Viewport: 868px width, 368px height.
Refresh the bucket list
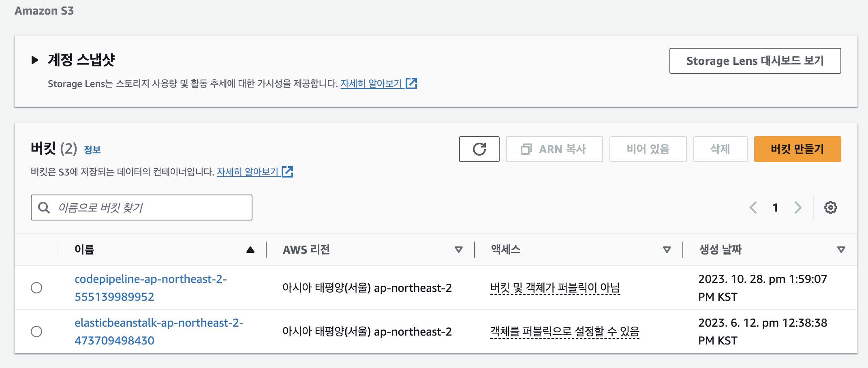pyautogui.click(x=479, y=149)
